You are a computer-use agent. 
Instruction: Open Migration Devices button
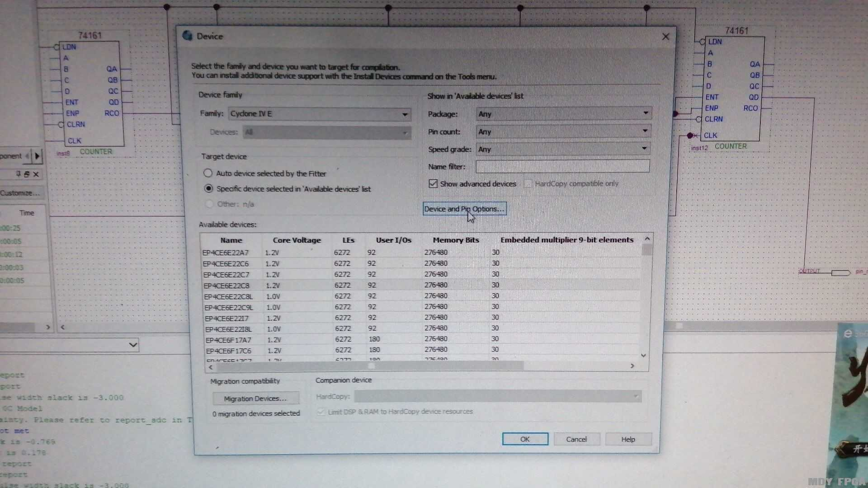(x=255, y=399)
